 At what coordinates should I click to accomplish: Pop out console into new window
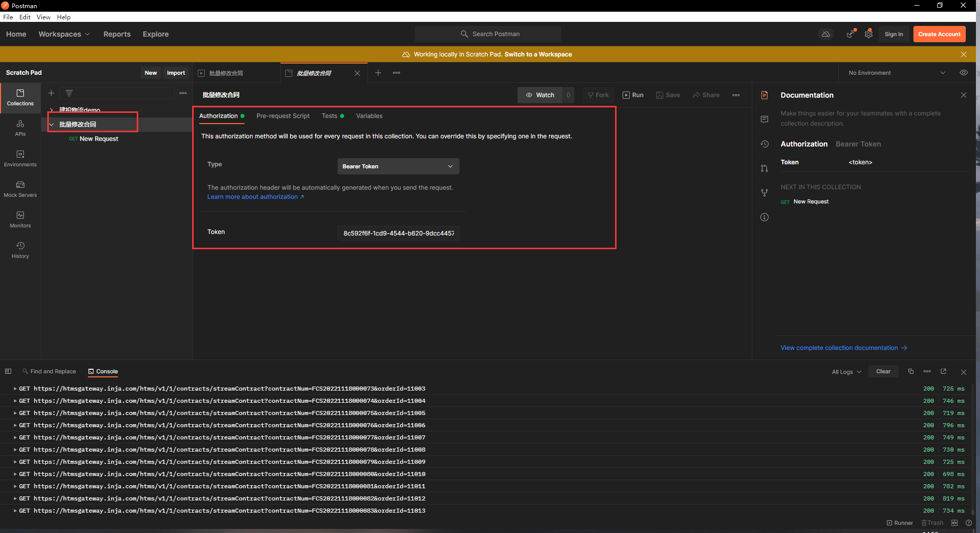pos(943,371)
